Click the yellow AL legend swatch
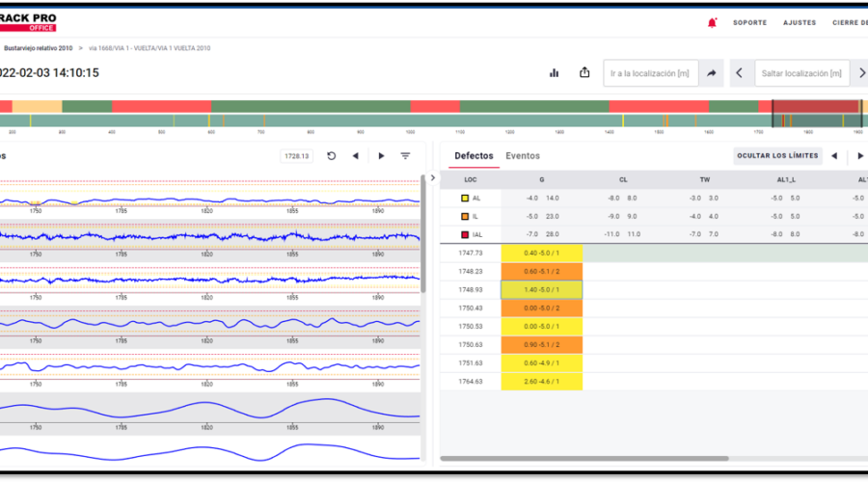This screenshot has height=482, width=868. pyautogui.click(x=464, y=198)
